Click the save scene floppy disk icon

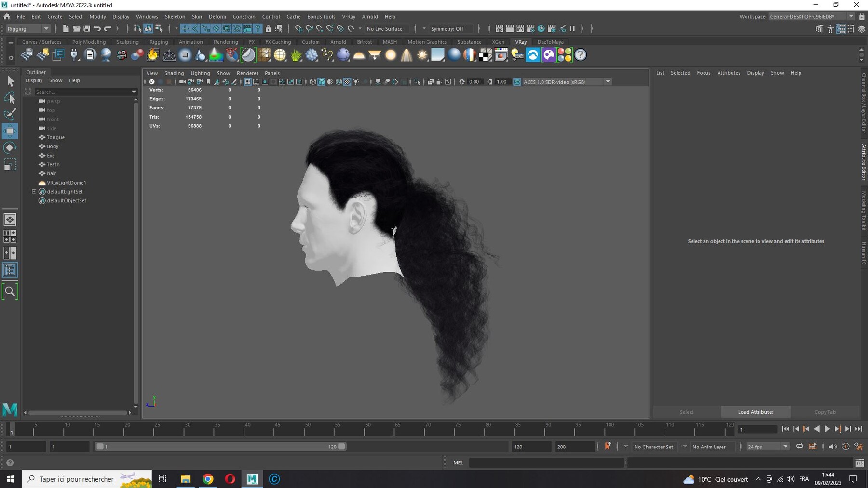(87, 29)
